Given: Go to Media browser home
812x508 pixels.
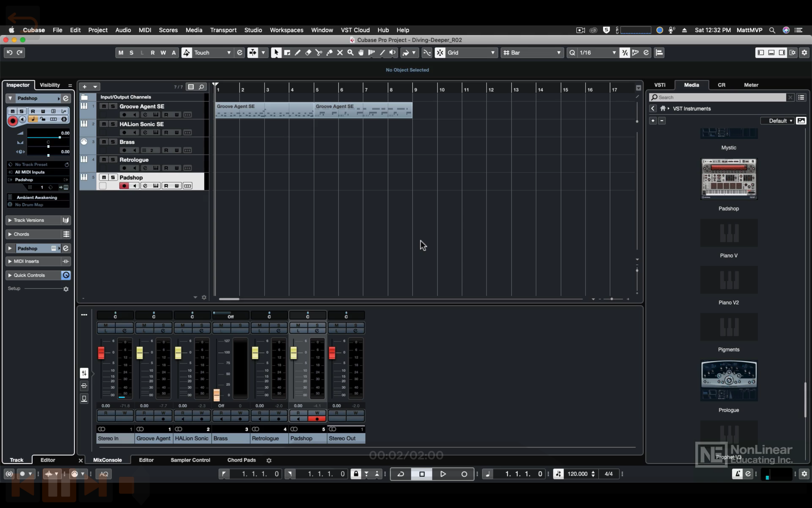Looking at the screenshot, I should 663,109.
